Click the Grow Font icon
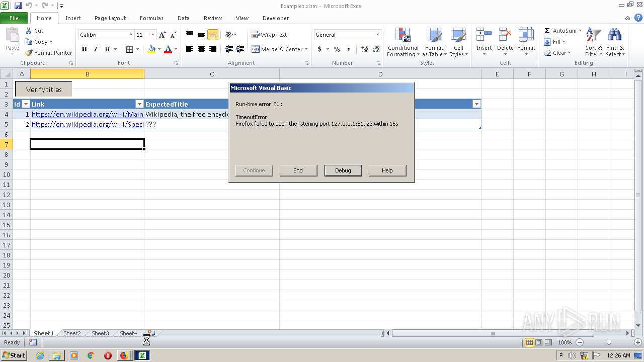This screenshot has height=362, width=644. coord(162,35)
